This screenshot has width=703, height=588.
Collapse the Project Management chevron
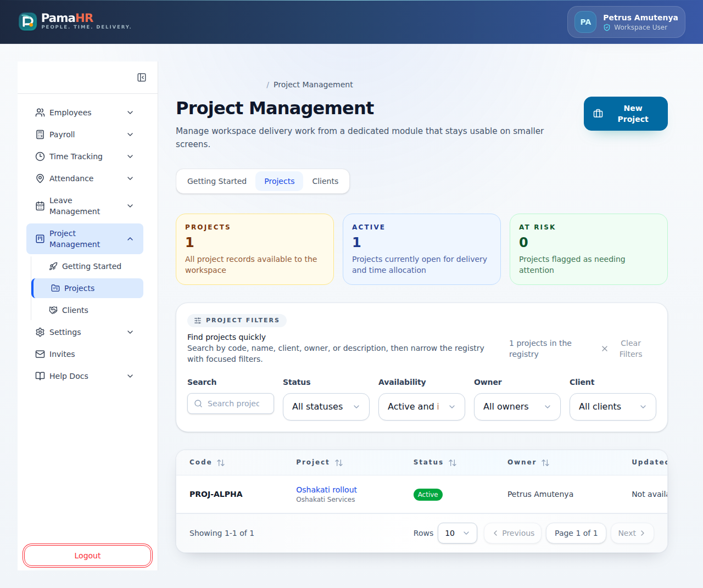(x=130, y=239)
